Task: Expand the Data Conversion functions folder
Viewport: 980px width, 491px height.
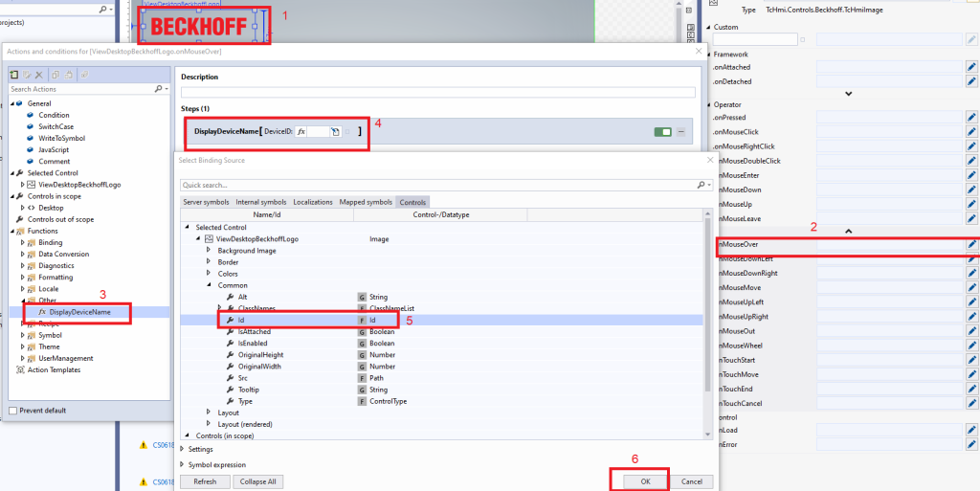Action: [x=22, y=255]
